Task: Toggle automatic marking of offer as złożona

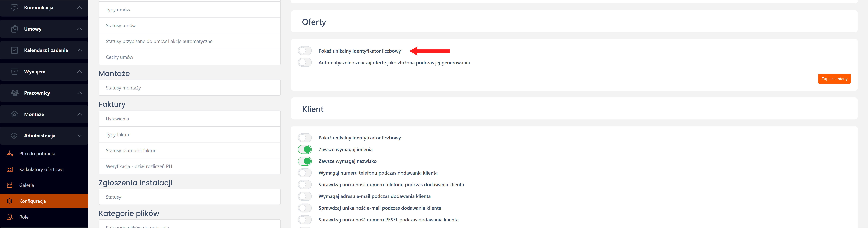Action: 305,63
